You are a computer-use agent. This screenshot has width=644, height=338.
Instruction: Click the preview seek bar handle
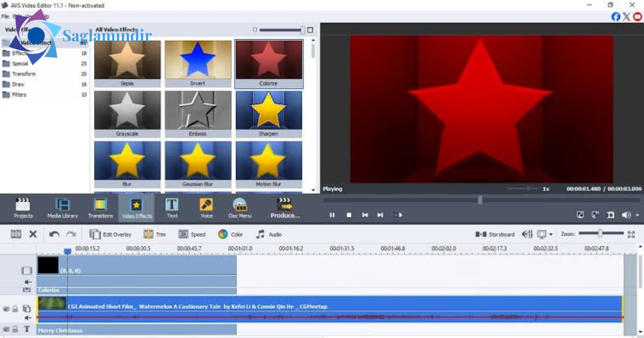coord(480,200)
